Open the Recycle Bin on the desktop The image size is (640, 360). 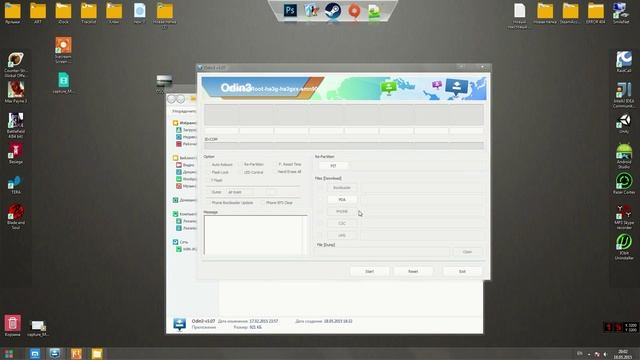(12, 325)
